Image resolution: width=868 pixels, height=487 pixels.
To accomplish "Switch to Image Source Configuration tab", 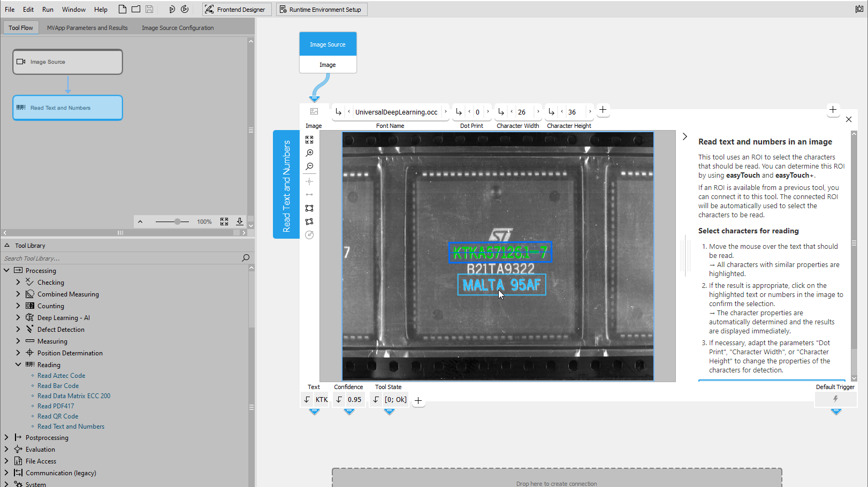I will click(178, 27).
